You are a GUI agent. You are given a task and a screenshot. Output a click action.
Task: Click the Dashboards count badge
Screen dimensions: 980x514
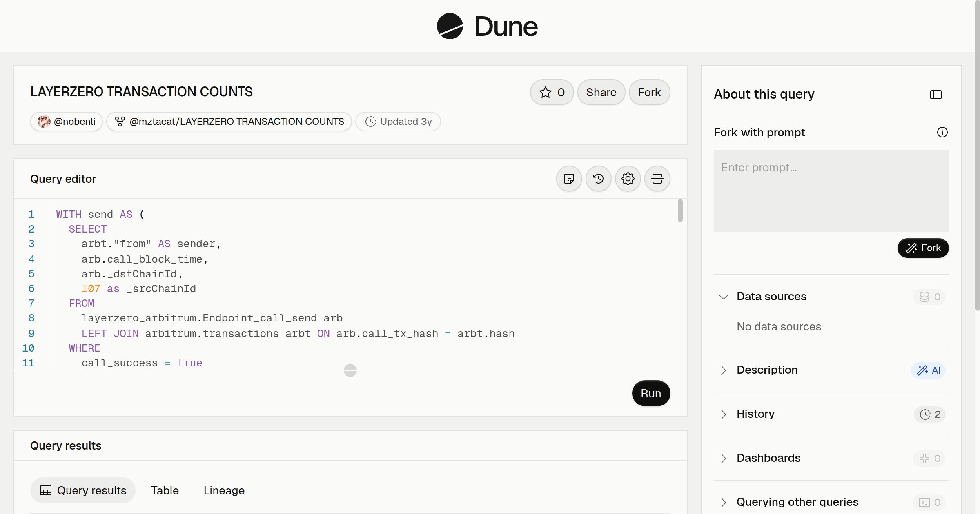[929, 458]
